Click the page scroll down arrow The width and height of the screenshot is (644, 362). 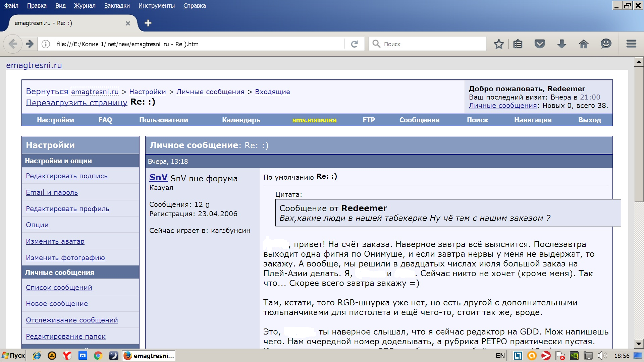pyautogui.click(x=639, y=344)
